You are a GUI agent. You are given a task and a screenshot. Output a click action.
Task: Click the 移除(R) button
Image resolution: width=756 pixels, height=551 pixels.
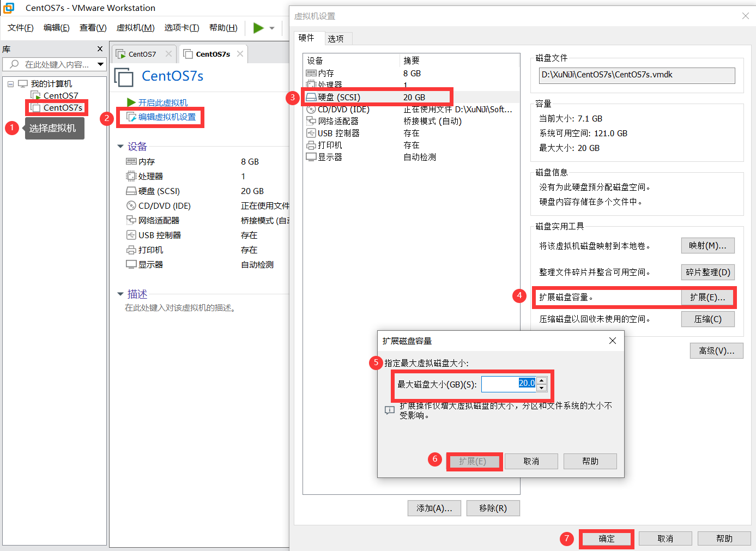(493, 508)
